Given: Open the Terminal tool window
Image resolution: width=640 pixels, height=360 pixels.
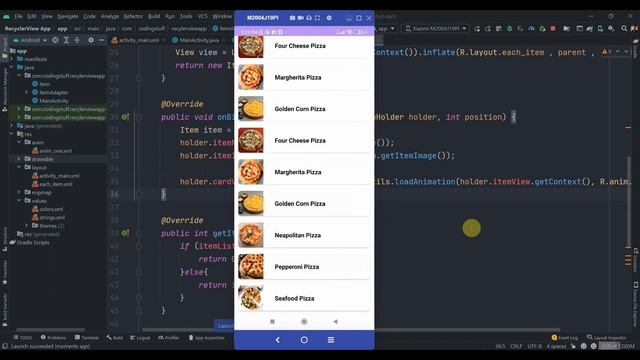Looking at the screenshot, I should 87,338.
